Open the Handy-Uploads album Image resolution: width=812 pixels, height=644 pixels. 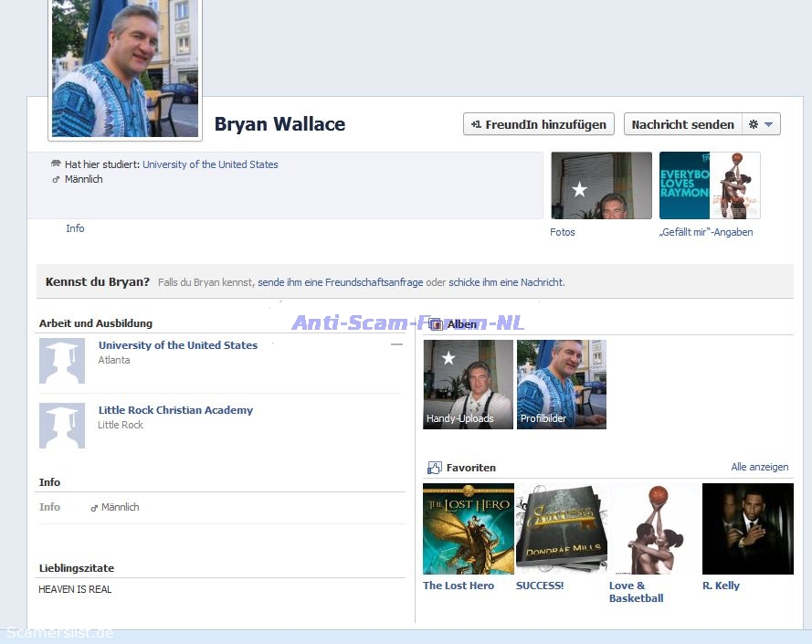pyautogui.click(x=468, y=384)
